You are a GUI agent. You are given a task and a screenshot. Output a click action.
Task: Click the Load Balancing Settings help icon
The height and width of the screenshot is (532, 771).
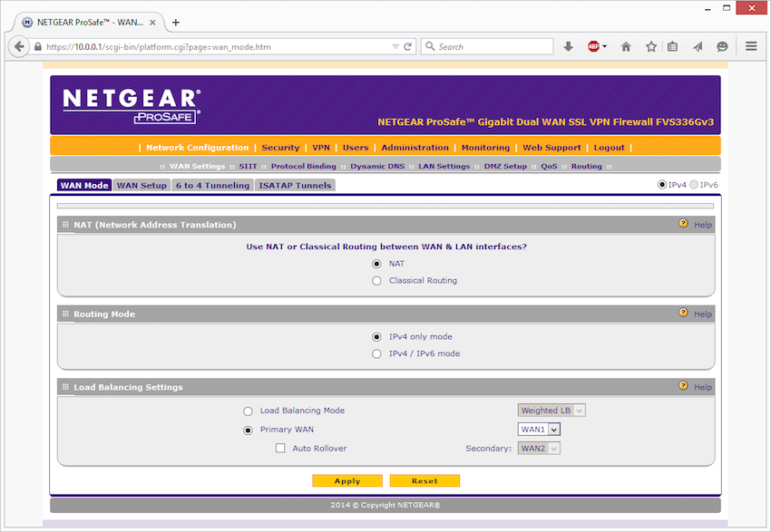click(x=684, y=385)
